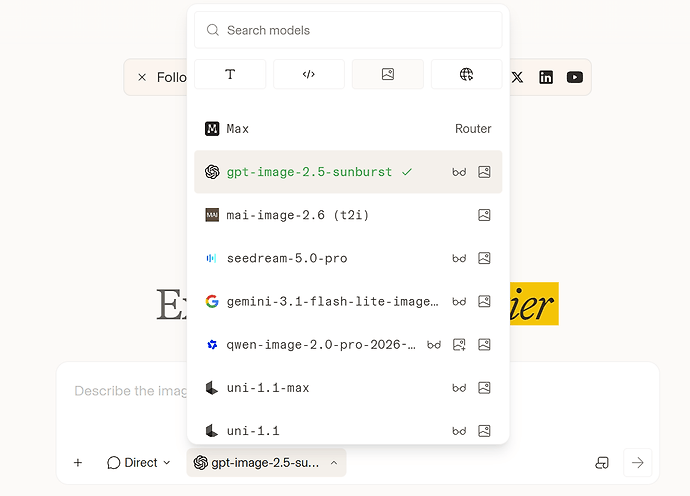The height and width of the screenshot is (496, 690).
Task: Choose mai-image-2.6 (t2i) model
Action: (x=348, y=215)
